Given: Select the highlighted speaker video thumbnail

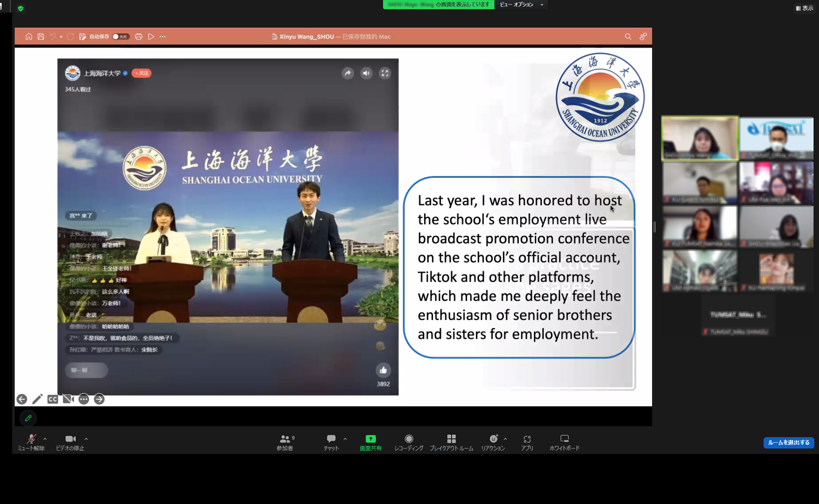Looking at the screenshot, I should [700, 138].
